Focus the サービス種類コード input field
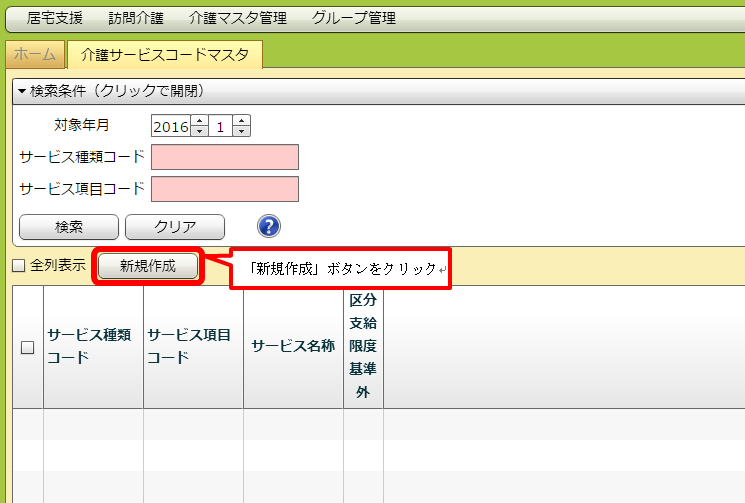Viewport: 745px width, 503px height. point(225,157)
